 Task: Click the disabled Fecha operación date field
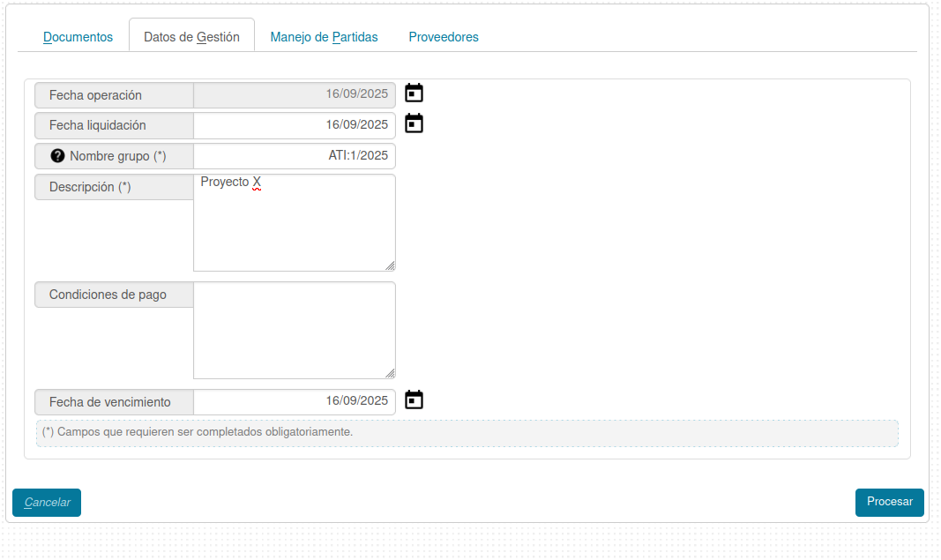294,94
